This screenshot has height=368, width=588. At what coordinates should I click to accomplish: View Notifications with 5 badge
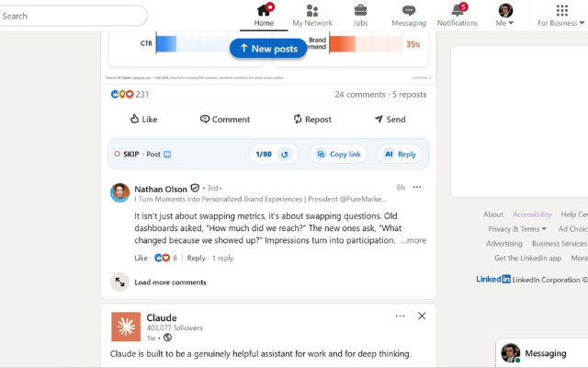458,15
